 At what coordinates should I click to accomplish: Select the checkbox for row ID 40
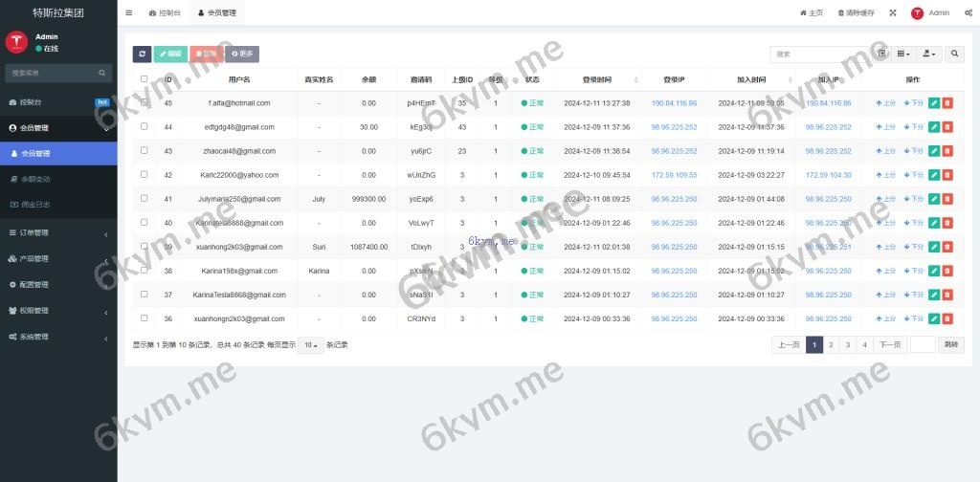tap(144, 223)
